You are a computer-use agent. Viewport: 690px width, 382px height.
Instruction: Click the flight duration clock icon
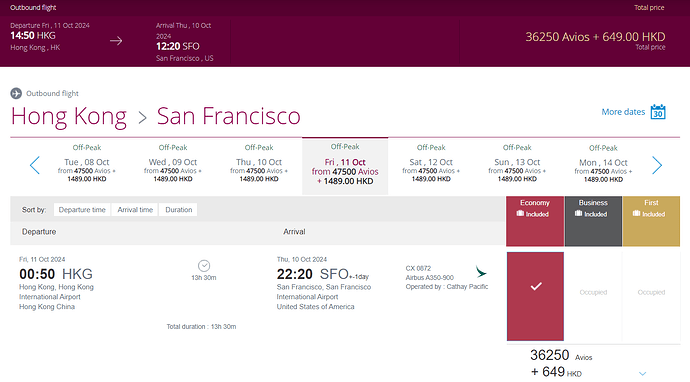point(204,266)
